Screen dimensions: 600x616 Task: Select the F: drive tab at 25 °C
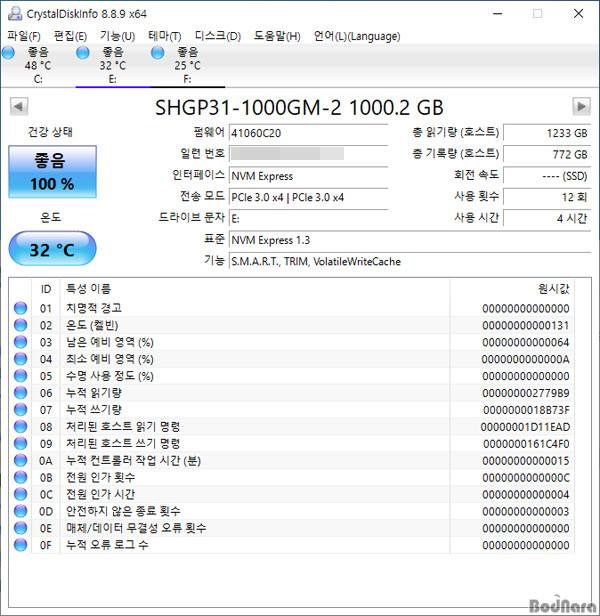pyautogui.click(x=187, y=65)
